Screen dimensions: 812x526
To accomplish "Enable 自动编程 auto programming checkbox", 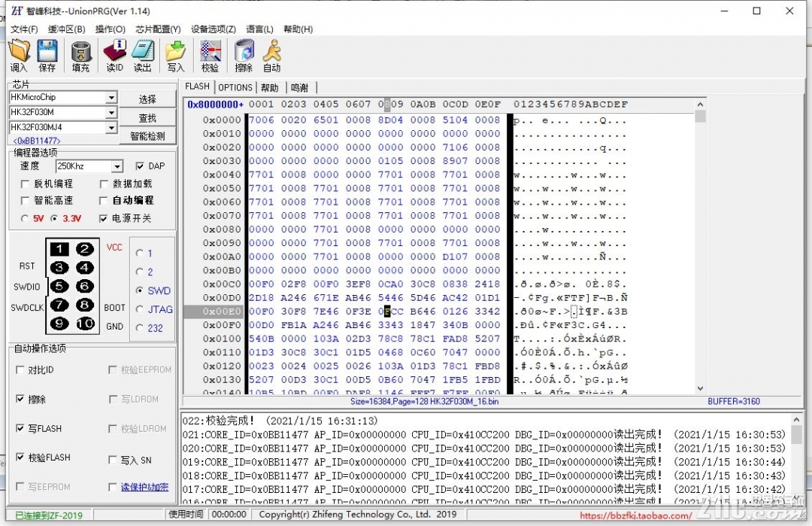I will (104, 201).
